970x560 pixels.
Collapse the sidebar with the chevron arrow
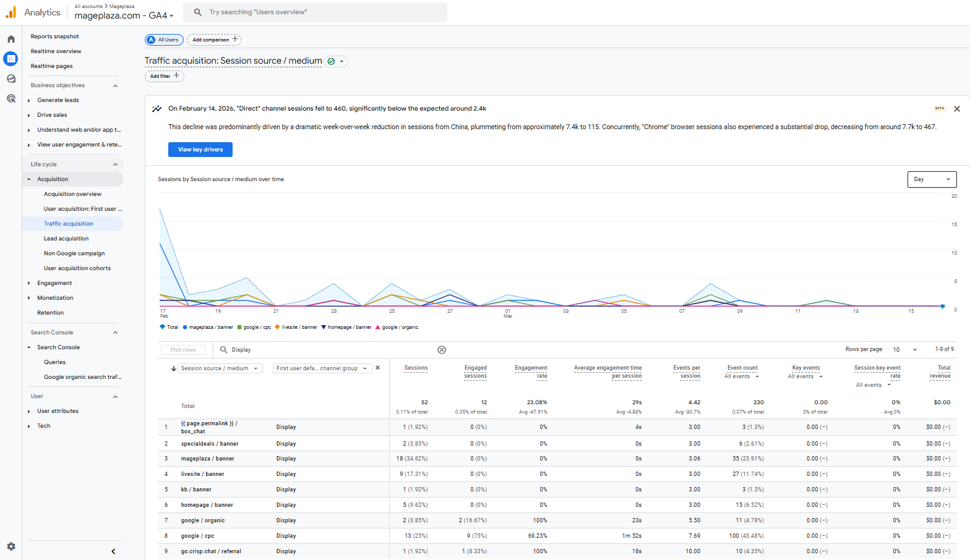pos(113,551)
